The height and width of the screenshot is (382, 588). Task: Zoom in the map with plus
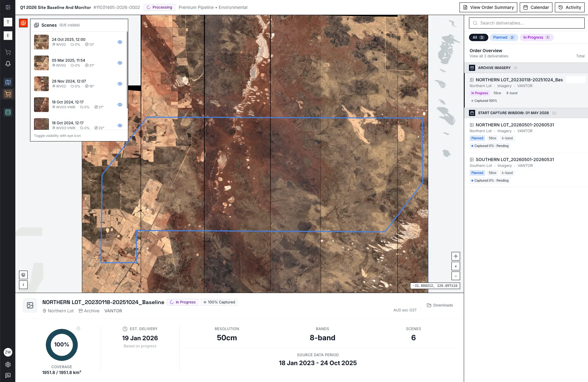tap(456, 266)
